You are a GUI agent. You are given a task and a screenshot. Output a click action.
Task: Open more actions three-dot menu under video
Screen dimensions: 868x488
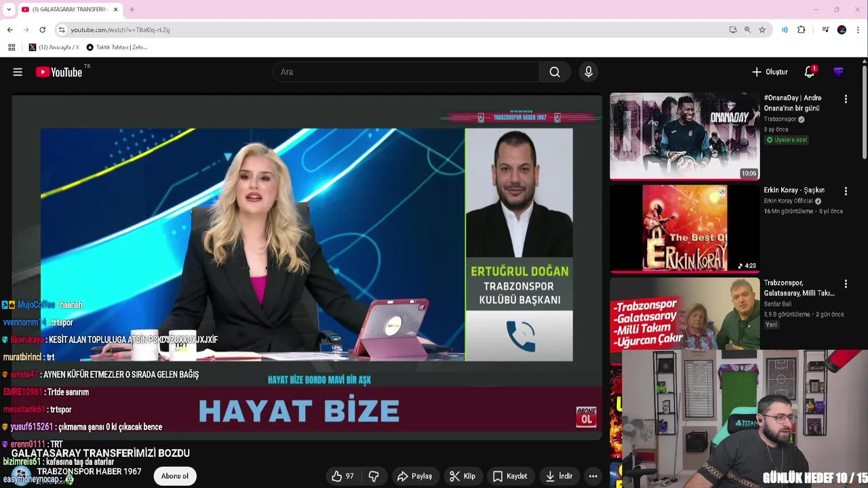click(x=593, y=476)
